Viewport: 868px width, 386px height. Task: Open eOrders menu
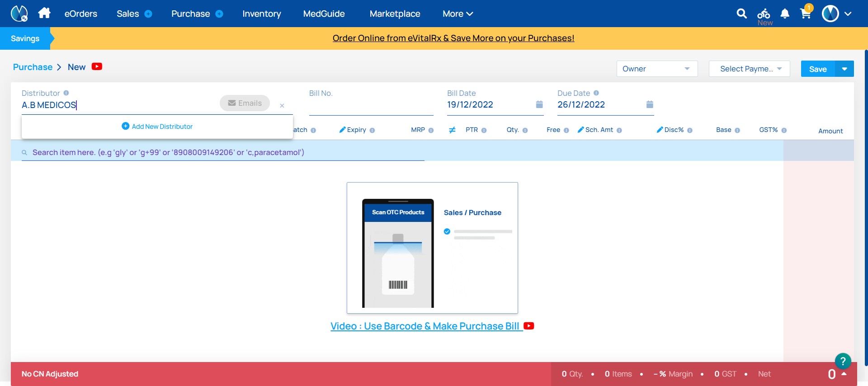pyautogui.click(x=81, y=14)
